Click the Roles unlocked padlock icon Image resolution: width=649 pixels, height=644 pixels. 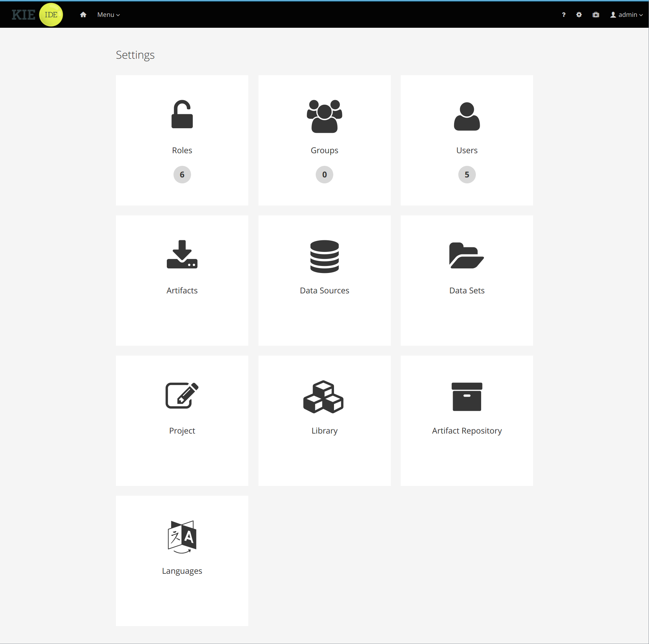pos(182,115)
